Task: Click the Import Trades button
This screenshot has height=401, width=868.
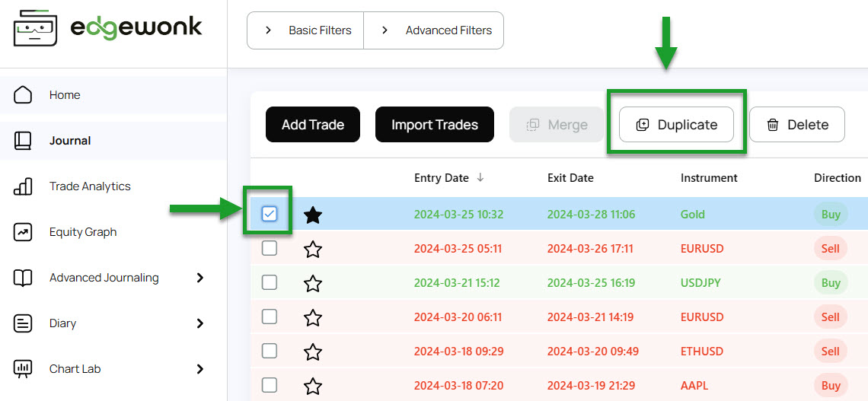Action: click(x=435, y=125)
